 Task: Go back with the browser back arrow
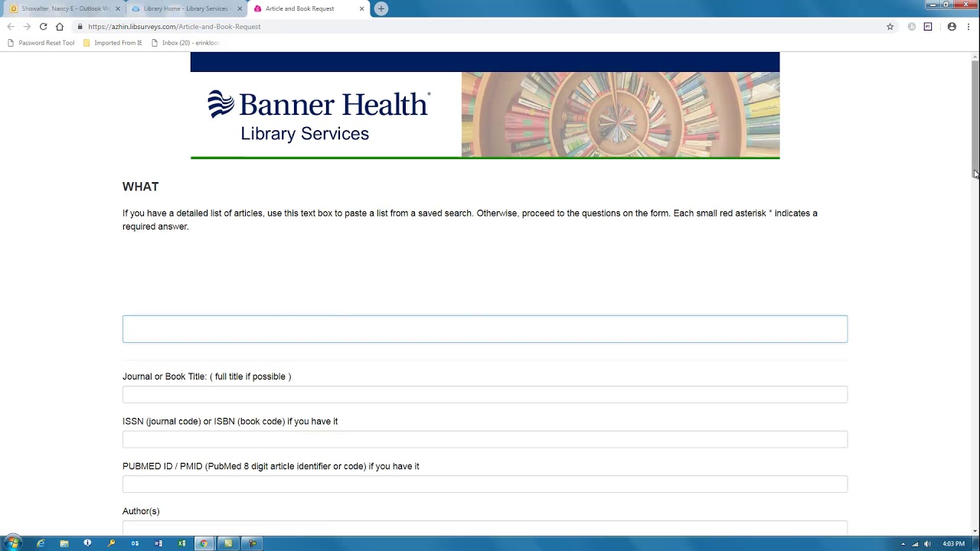[x=11, y=27]
